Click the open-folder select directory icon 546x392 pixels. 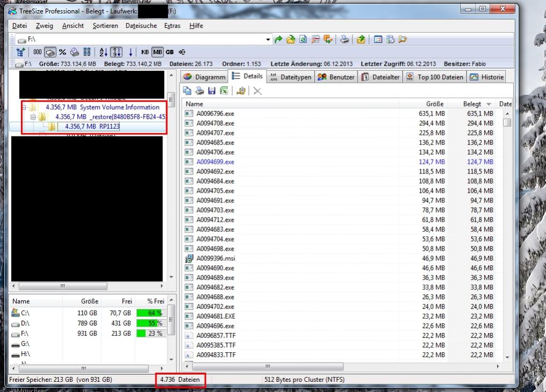pos(291,40)
